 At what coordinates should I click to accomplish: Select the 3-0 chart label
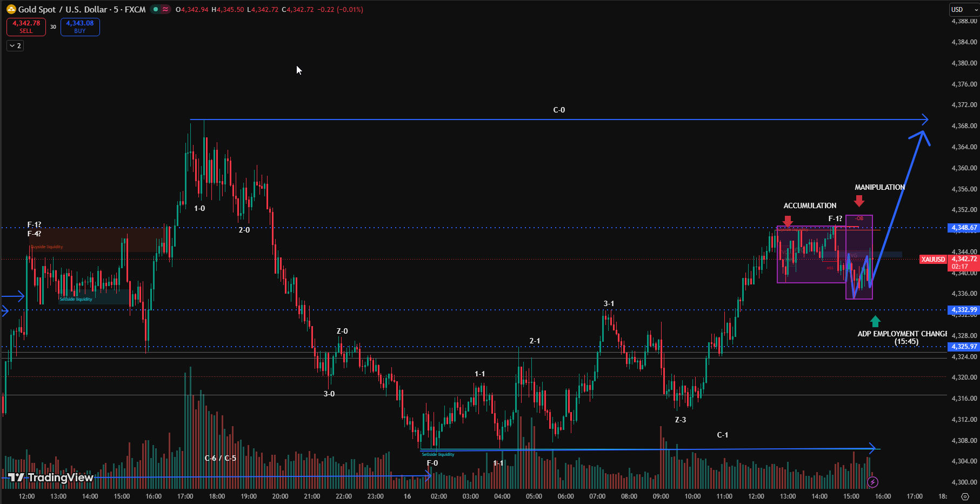click(329, 394)
